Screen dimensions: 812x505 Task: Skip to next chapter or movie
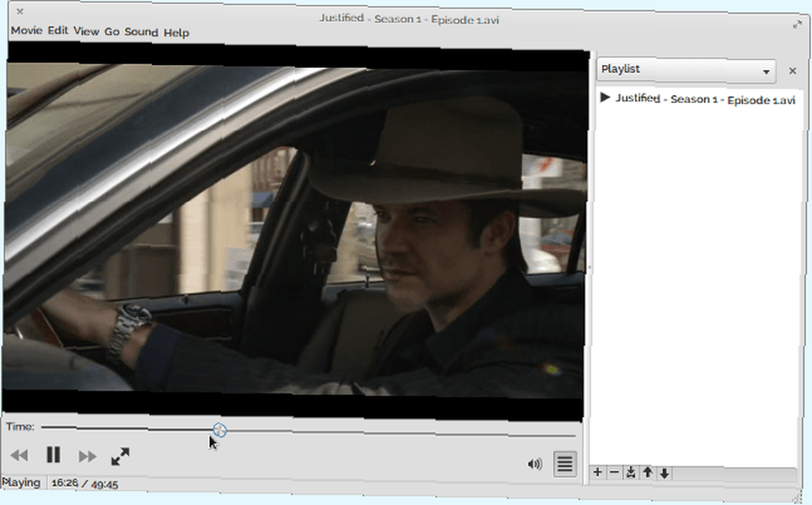(88, 456)
